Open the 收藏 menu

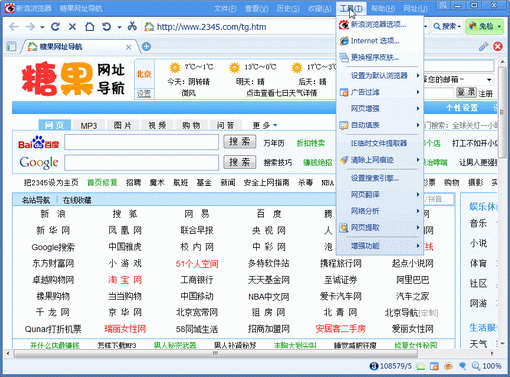(319, 8)
